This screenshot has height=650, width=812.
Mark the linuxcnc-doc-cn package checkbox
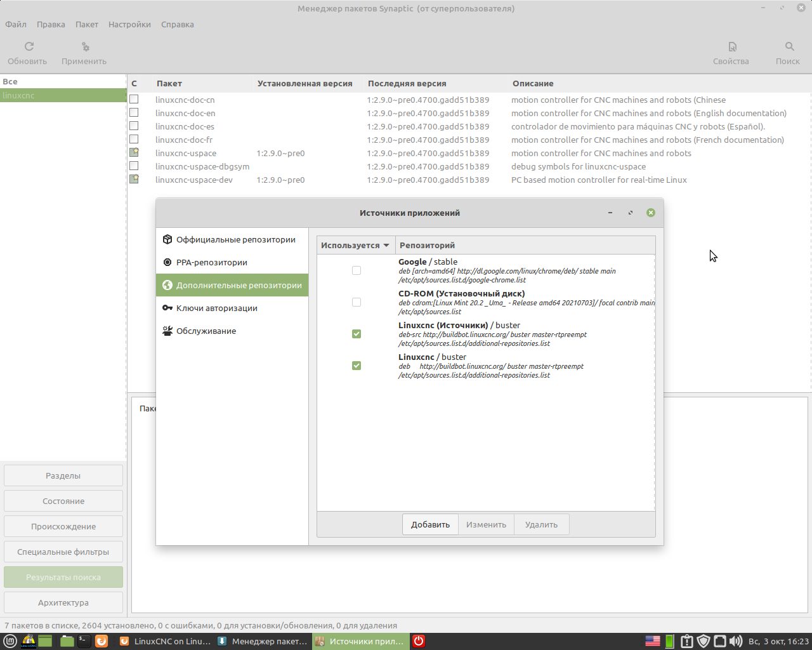[134, 99]
